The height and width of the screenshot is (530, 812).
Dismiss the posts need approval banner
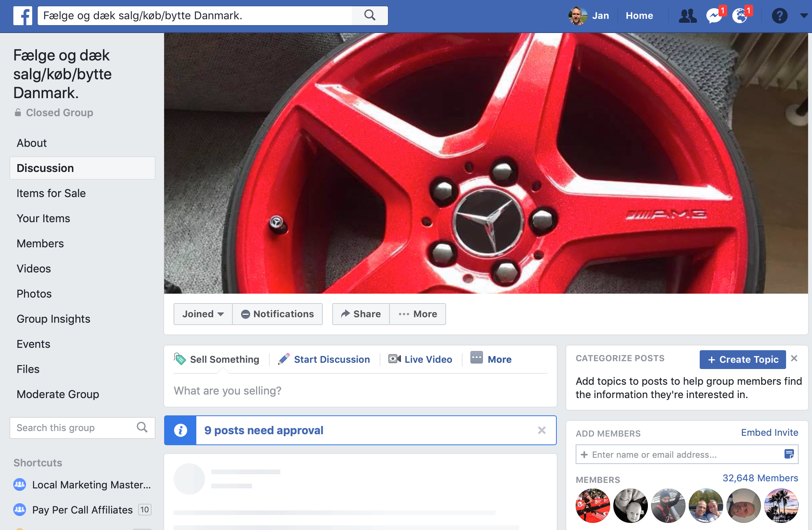point(542,430)
